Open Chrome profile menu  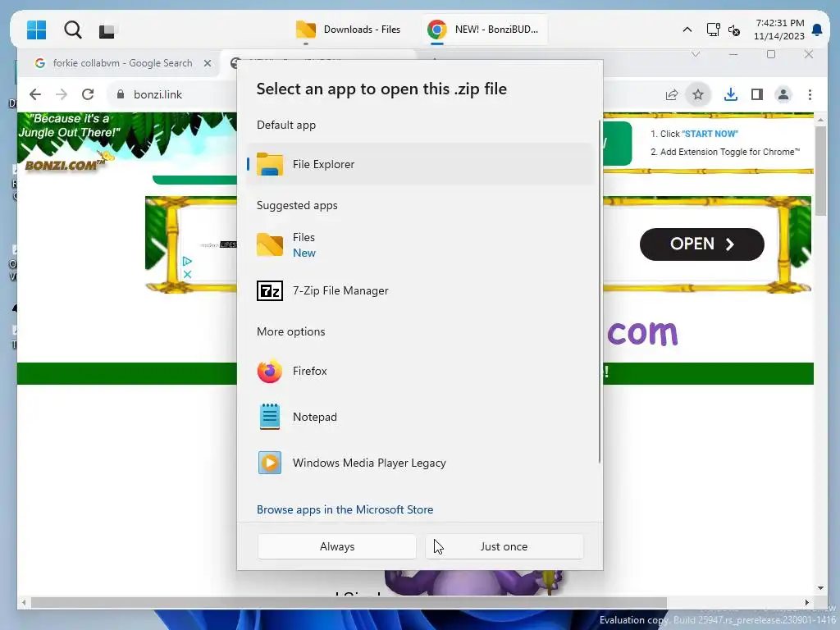783,95
